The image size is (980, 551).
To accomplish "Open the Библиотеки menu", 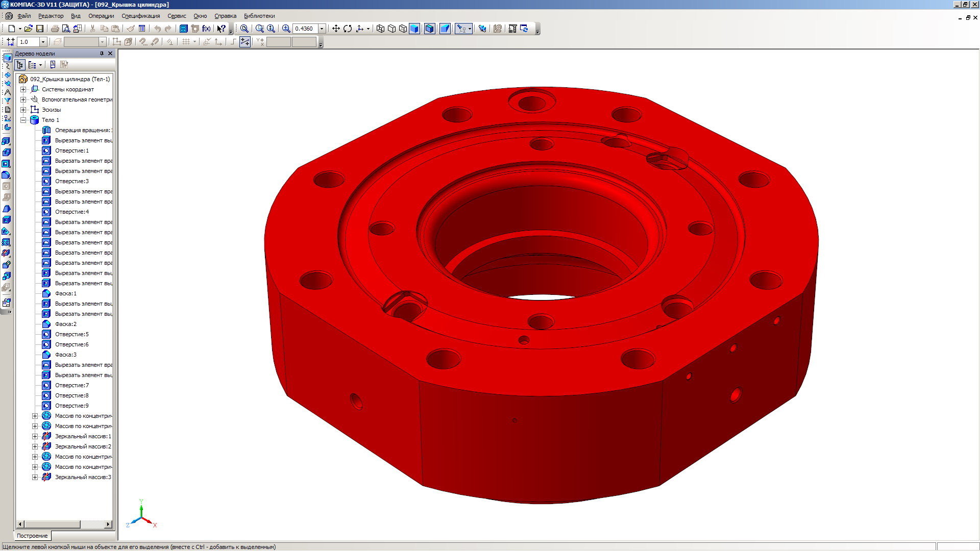I will click(259, 16).
